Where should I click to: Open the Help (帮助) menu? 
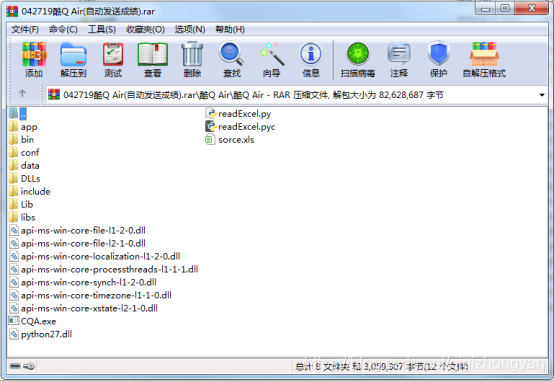[x=230, y=29]
